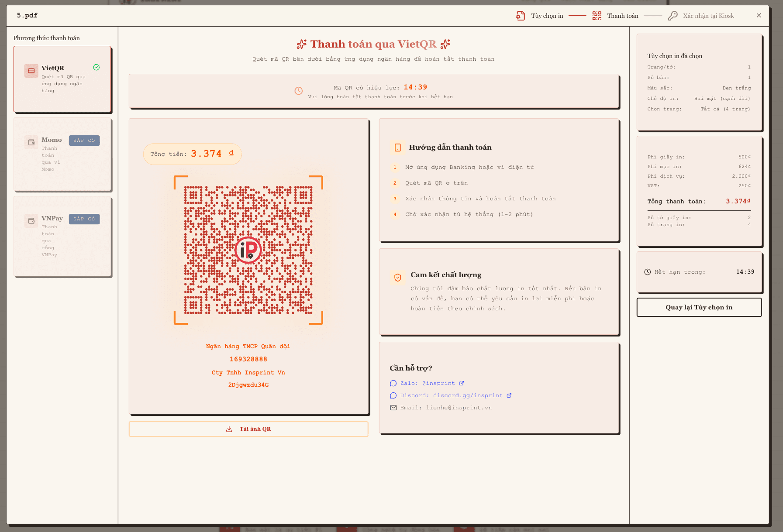Select the VNPay payment method card

[62, 236]
